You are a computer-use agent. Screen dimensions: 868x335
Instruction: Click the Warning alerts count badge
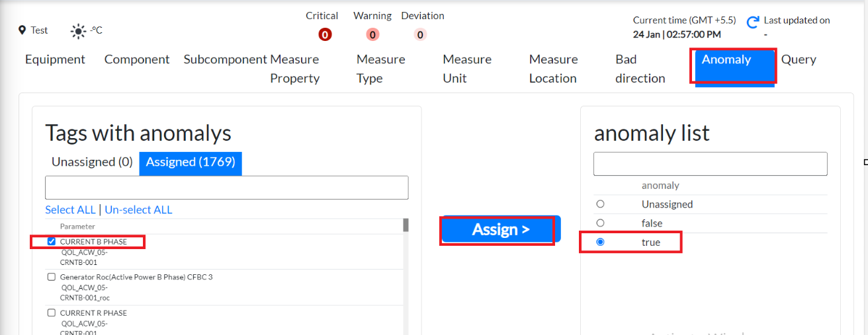(x=372, y=34)
